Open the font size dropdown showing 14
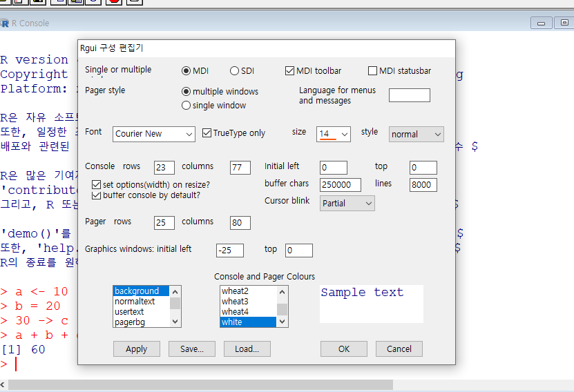 (x=334, y=134)
